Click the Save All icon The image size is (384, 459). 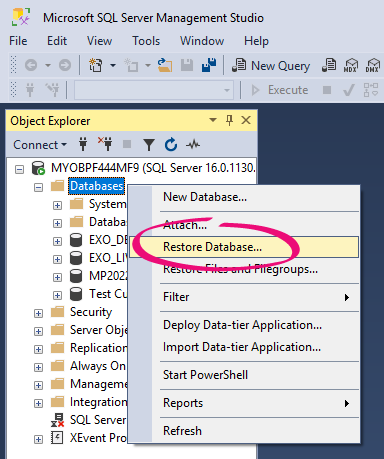pos(209,65)
